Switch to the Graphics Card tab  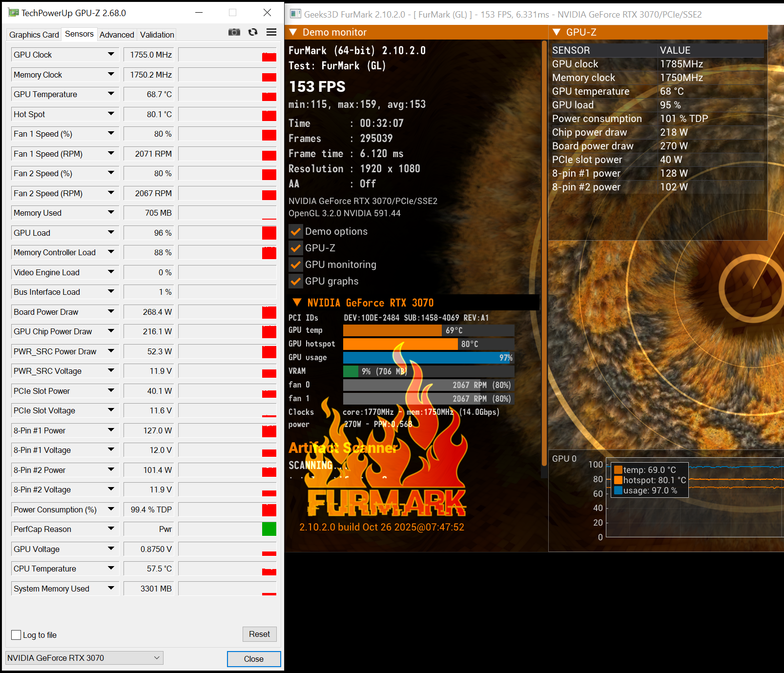pyautogui.click(x=34, y=35)
